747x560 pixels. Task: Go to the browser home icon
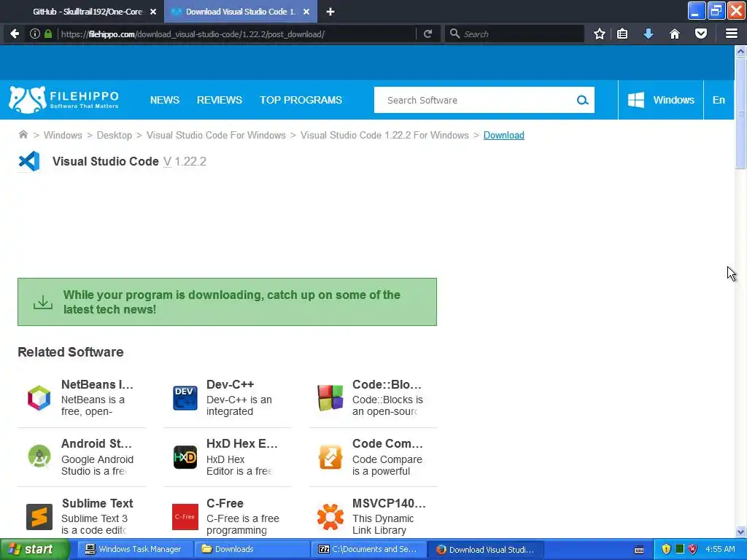pyautogui.click(x=675, y=34)
